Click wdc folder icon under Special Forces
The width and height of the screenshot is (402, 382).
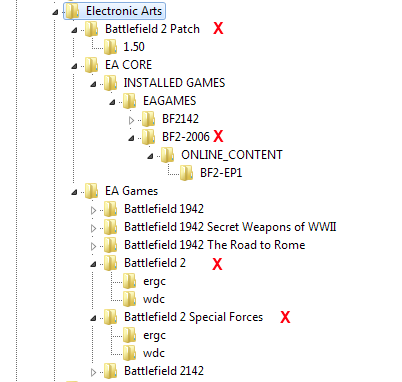point(130,353)
